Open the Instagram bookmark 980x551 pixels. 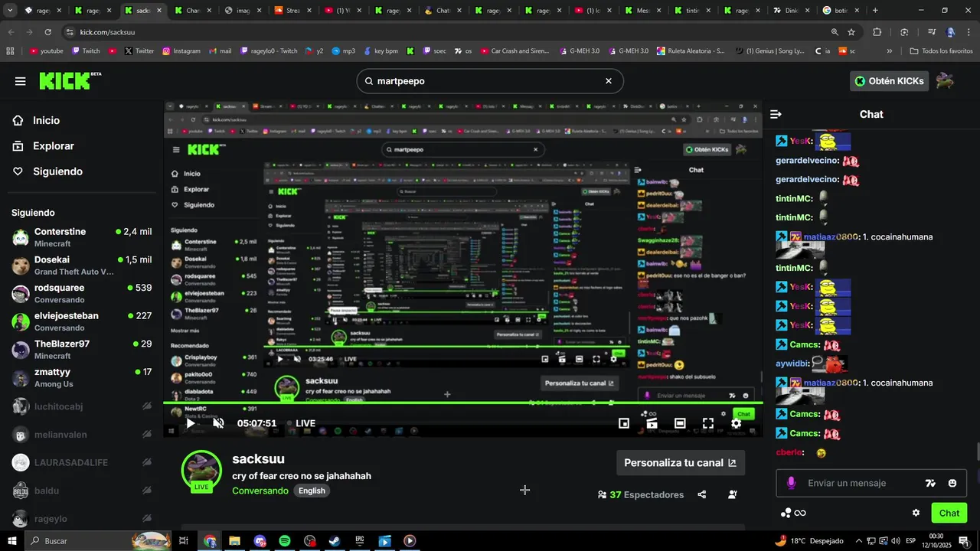pos(181,51)
